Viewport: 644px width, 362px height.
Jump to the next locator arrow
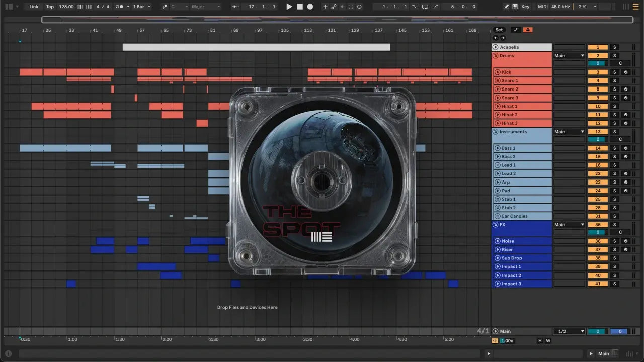pos(502,38)
